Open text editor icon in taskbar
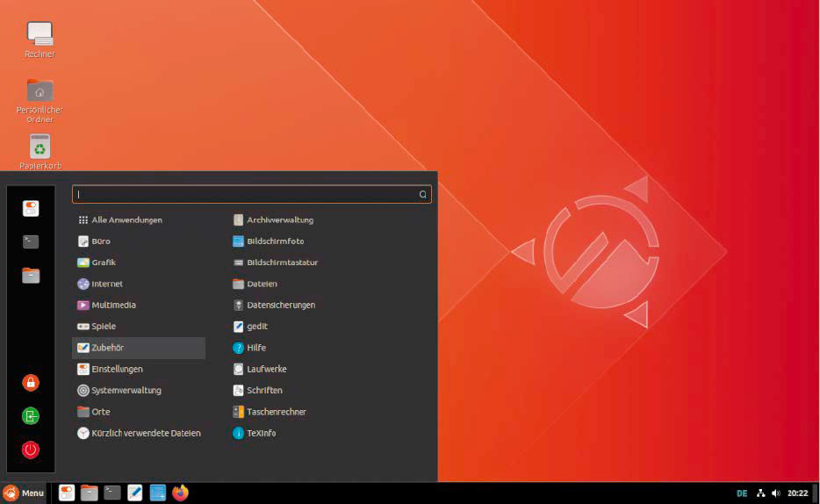 pos(135,493)
